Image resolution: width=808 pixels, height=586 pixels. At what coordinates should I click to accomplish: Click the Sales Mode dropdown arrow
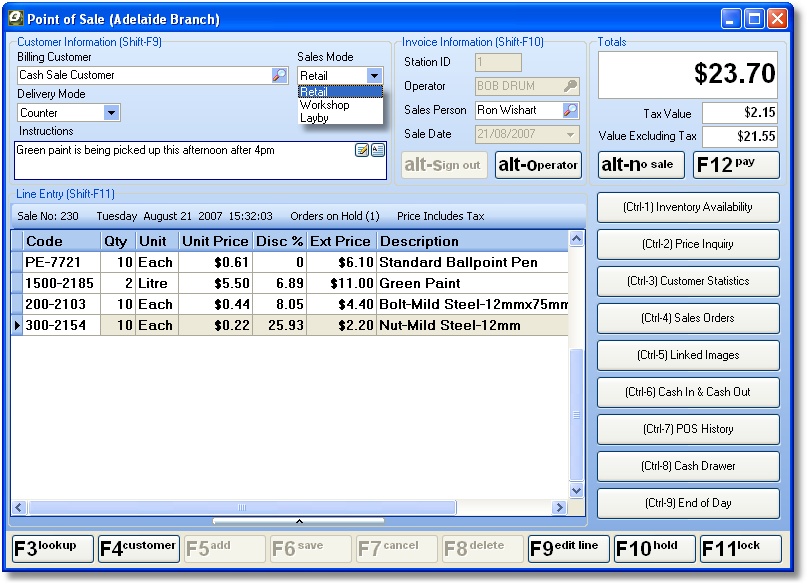click(374, 76)
